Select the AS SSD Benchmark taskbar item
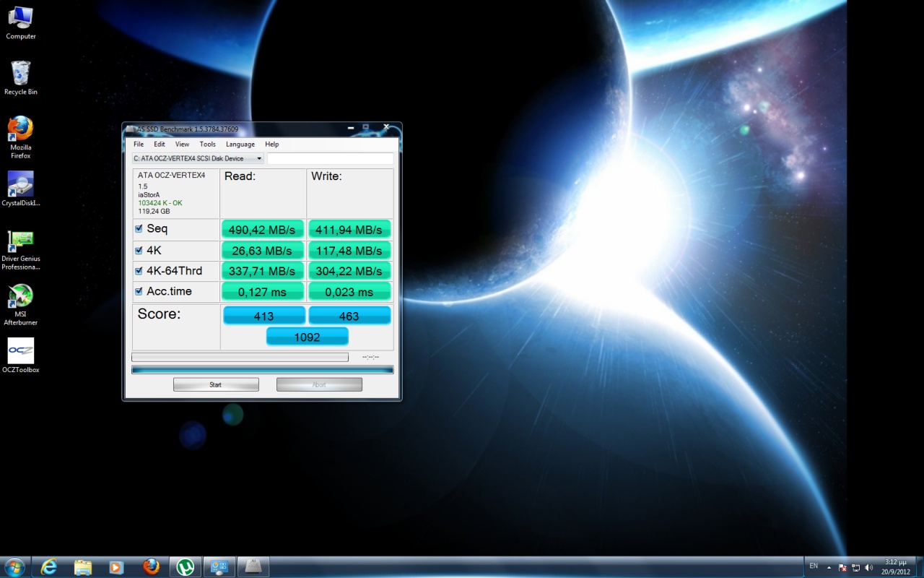The width and height of the screenshot is (924, 578). [253, 567]
